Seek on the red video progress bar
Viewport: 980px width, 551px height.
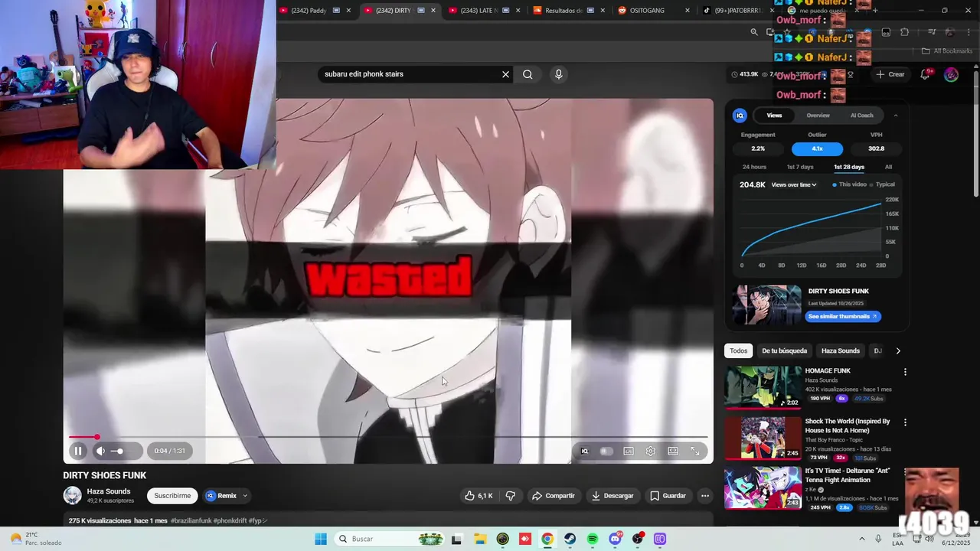point(387,437)
